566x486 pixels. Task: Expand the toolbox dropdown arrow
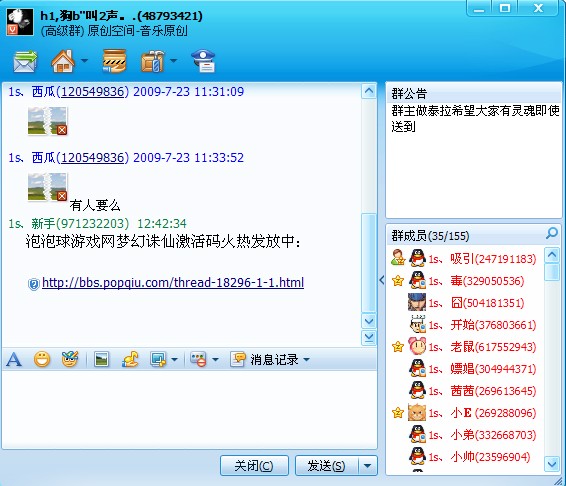click(173, 61)
